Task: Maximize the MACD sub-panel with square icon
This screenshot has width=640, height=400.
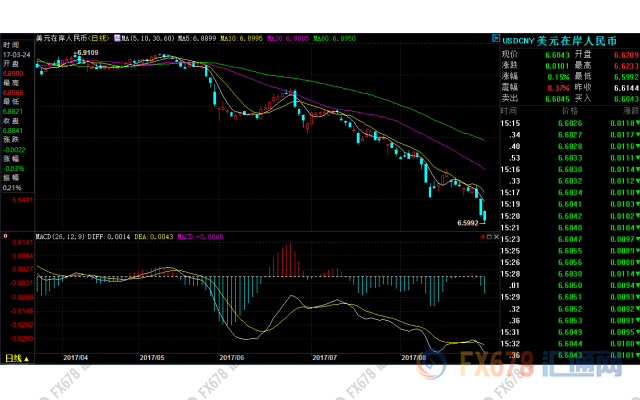Action: (x=487, y=237)
